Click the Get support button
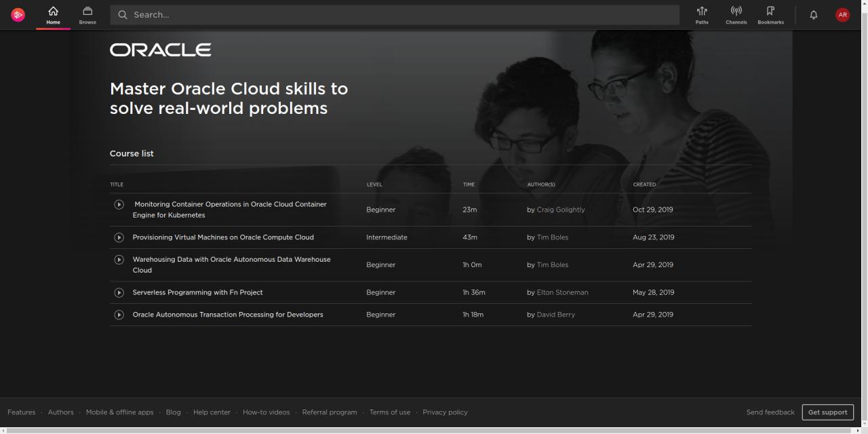This screenshot has width=868, height=434. pyautogui.click(x=827, y=412)
